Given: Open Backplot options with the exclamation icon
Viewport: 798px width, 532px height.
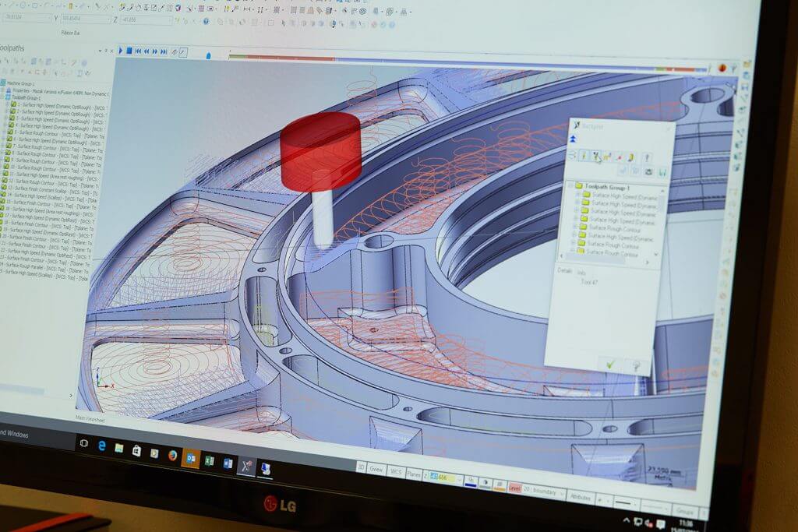Looking at the screenshot, I should (x=646, y=157).
